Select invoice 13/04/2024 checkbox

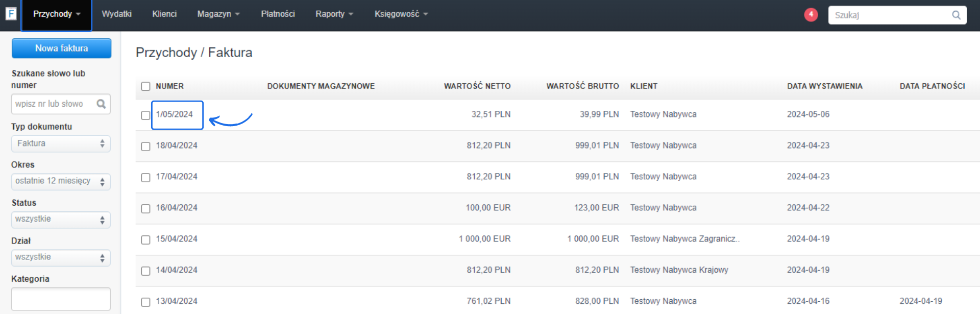(145, 302)
